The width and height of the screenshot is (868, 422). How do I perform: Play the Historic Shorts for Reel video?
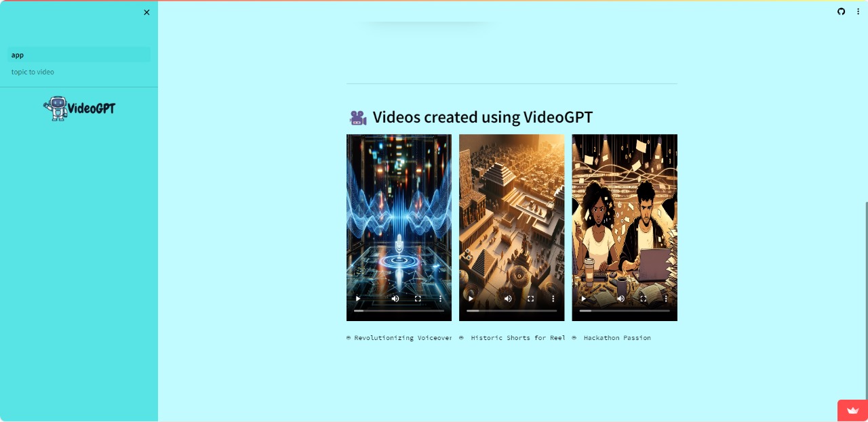(x=471, y=298)
